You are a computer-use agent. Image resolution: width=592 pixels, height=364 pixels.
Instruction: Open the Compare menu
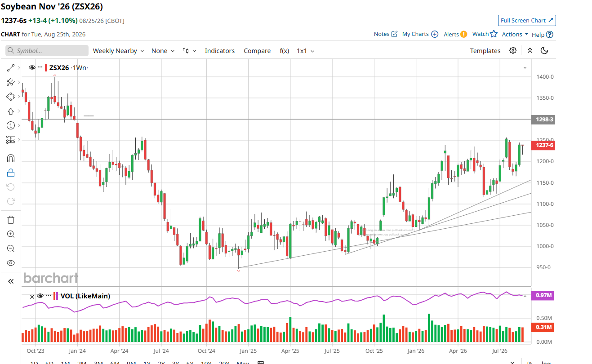tap(257, 51)
